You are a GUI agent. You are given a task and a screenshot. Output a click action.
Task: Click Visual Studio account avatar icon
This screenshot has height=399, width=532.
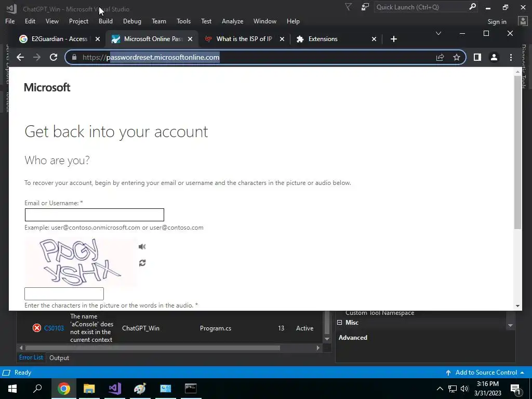(523, 21)
